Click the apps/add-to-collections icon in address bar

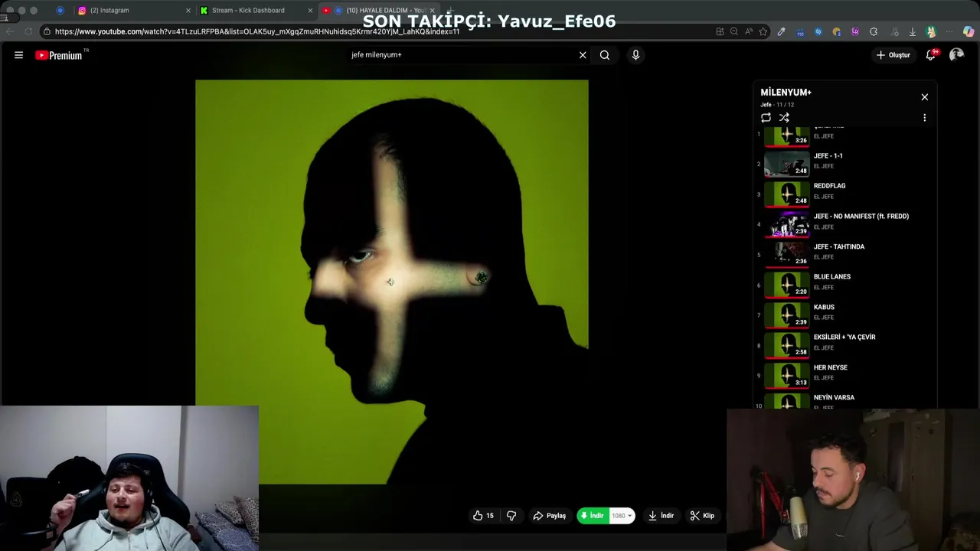pos(720,31)
